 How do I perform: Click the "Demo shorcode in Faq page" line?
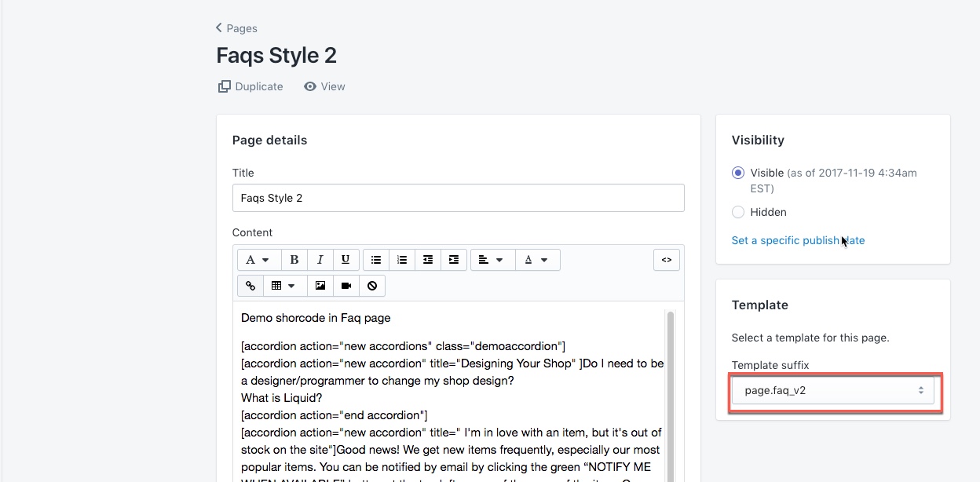click(316, 318)
